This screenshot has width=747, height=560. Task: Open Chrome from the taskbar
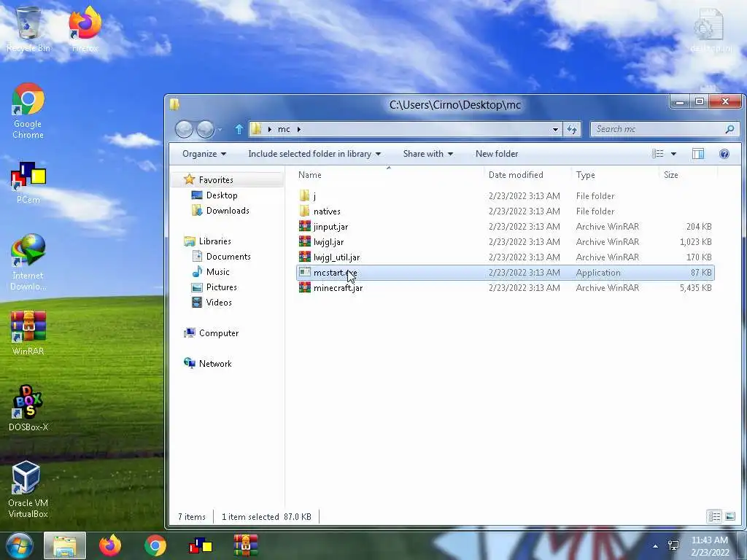(x=155, y=545)
